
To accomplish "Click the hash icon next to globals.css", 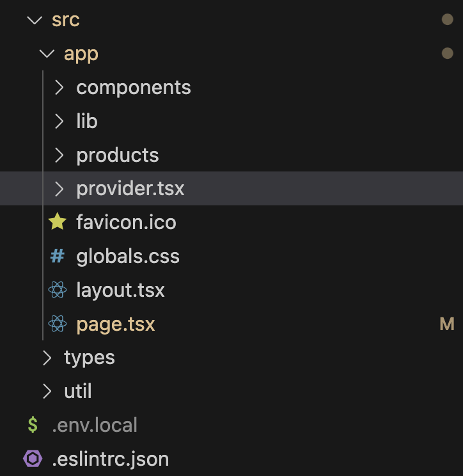I will [58, 257].
